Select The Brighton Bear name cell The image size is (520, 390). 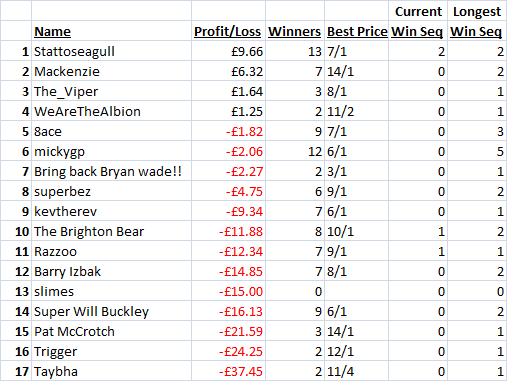(111, 231)
